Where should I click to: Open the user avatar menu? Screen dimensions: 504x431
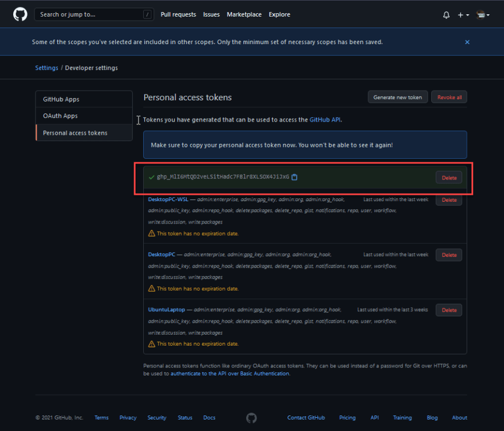[483, 15]
